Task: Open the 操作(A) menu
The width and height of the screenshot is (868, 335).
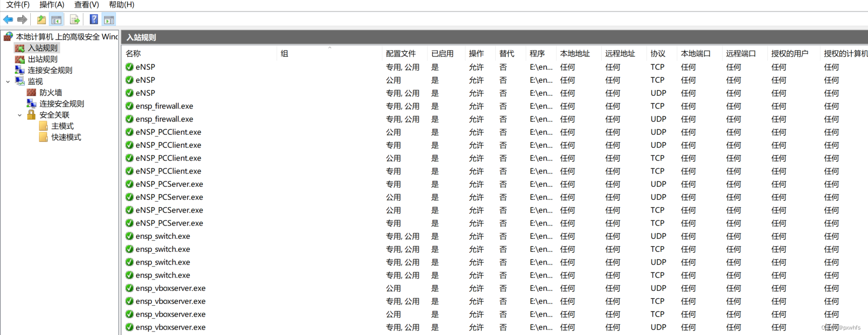Action: [52, 5]
